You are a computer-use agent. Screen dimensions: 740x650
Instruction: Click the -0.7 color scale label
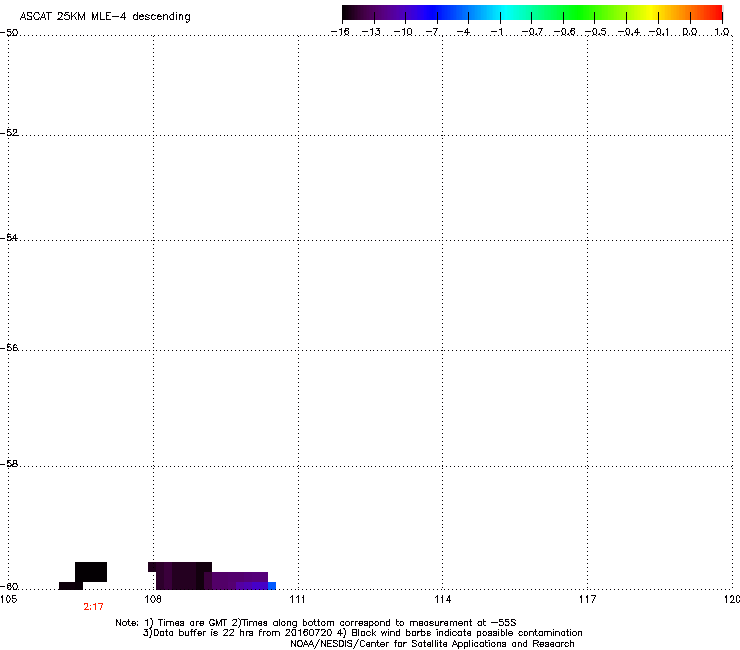click(532, 32)
